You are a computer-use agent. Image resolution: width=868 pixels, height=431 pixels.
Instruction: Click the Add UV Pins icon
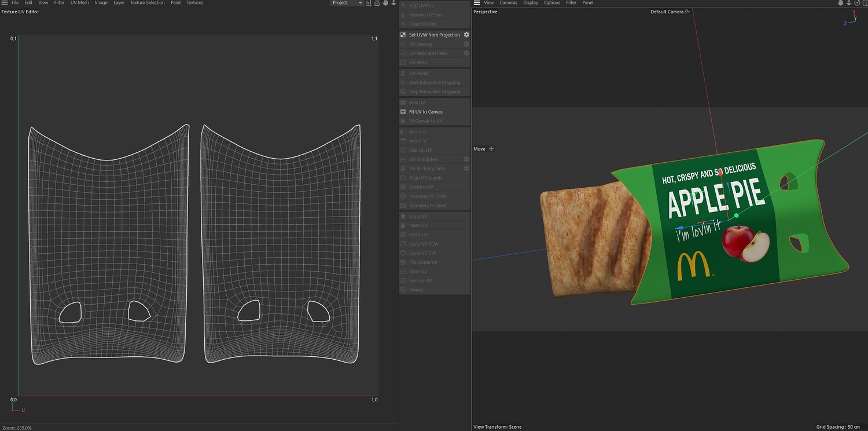tap(403, 6)
